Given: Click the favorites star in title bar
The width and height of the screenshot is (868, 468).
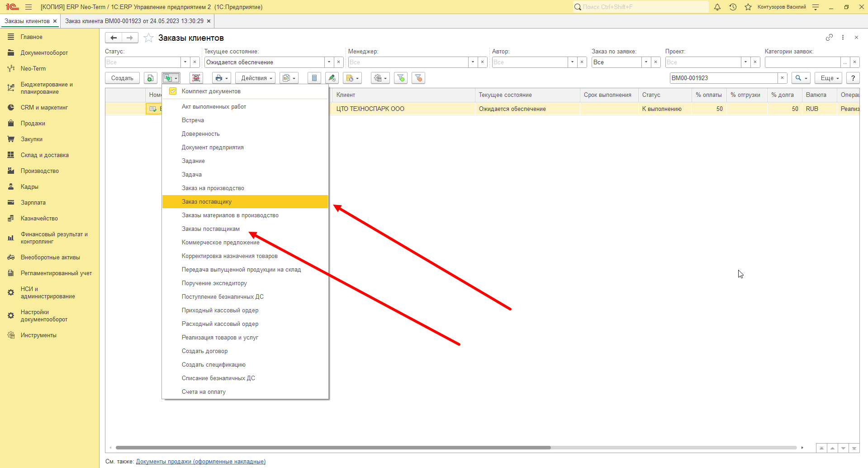Looking at the screenshot, I should pos(748,7).
